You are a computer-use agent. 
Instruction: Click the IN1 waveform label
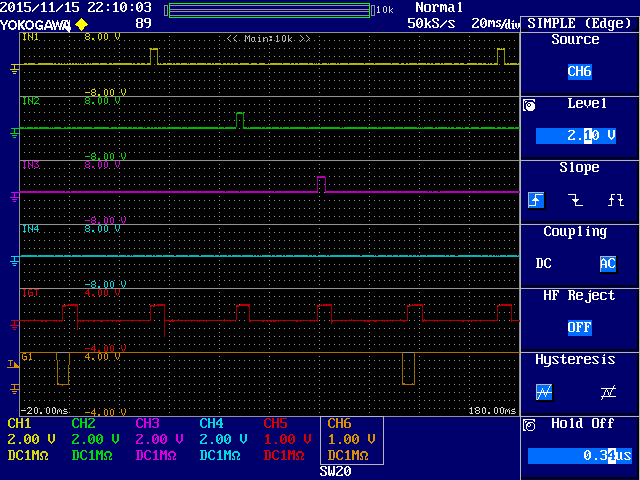[31, 37]
